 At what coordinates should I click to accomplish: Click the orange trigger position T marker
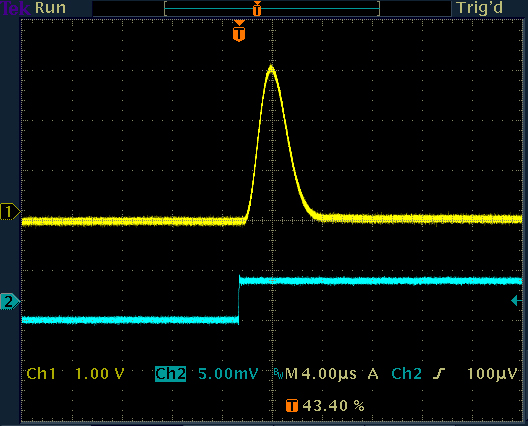(239, 31)
